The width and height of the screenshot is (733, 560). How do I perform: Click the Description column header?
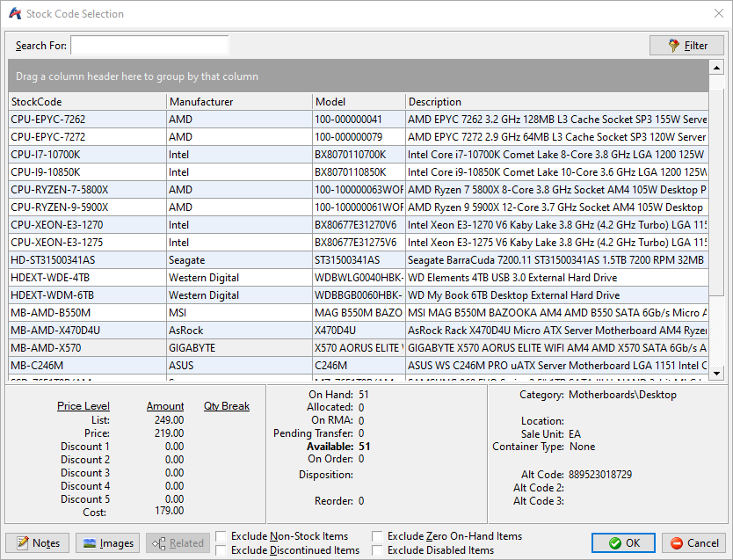(x=557, y=102)
